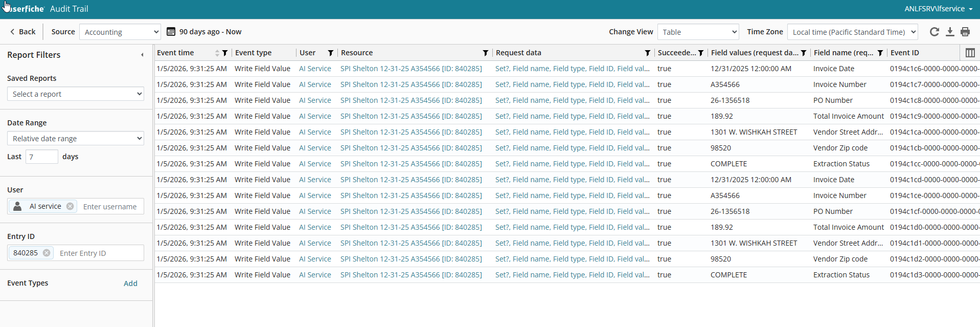Collapse the Report Filters panel

click(x=142, y=55)
